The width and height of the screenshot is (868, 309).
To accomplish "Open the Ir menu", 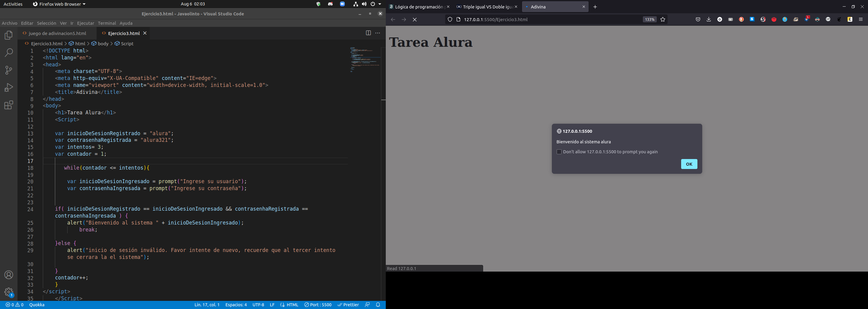I will [x=72, y=23].
